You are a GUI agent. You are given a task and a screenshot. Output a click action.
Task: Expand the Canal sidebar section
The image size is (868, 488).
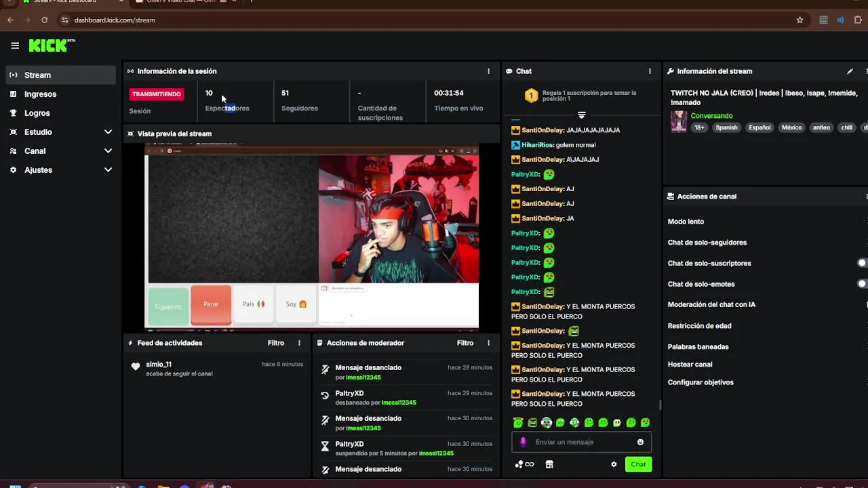(61, 151)
